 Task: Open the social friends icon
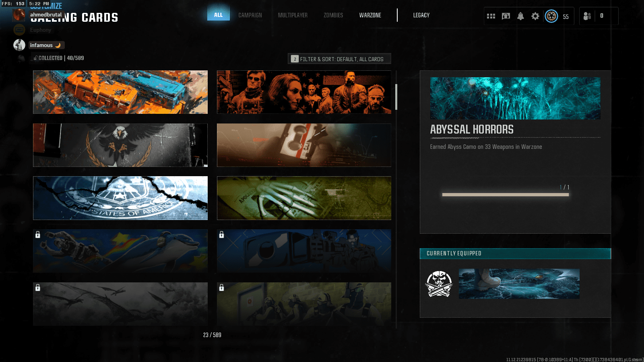pyautogui.click(x=587, y=16)
